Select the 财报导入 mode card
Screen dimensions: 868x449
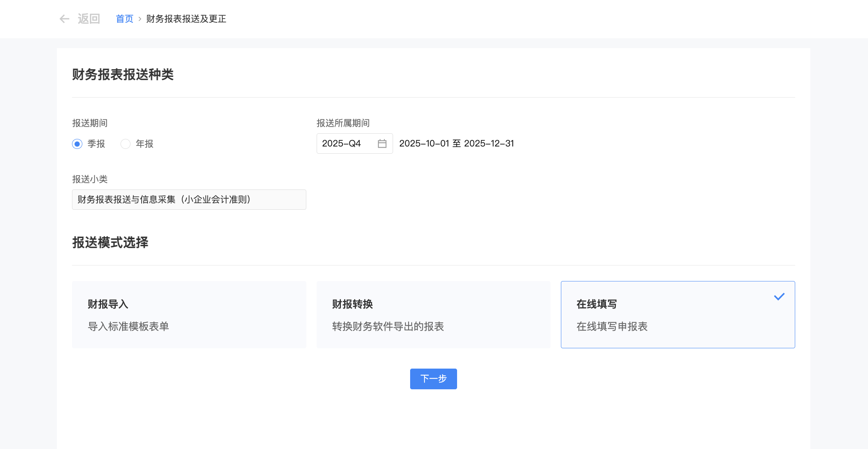point(189,314)
